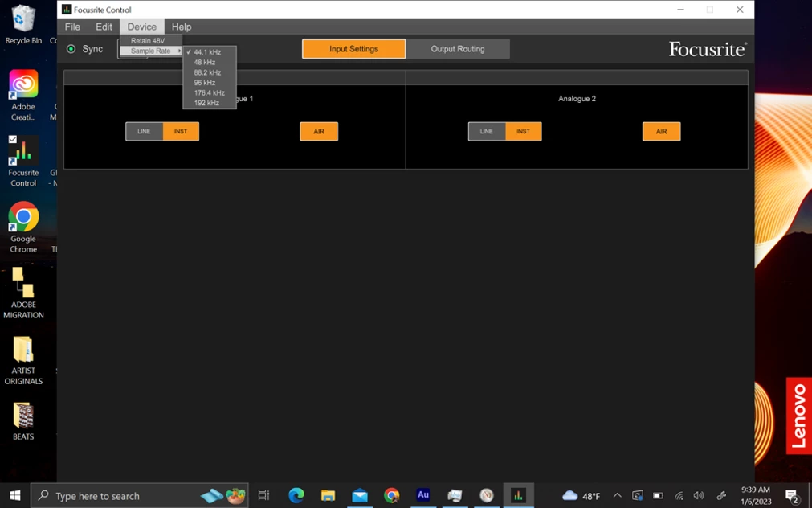
Task: Open the clock showing 9:39 AM
Action: click(756, 496)
